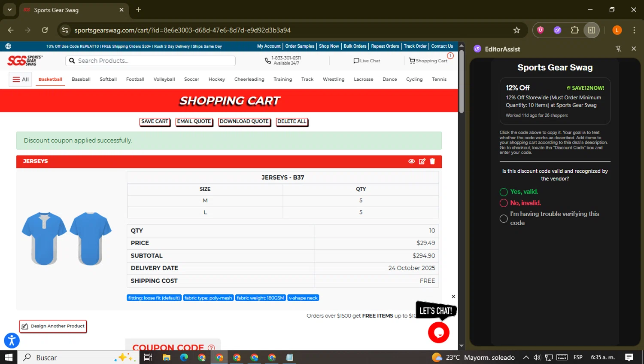Open the Windows notification center
Image resolution: width=644 pixels, height=364 pixels.
point(629,357)
